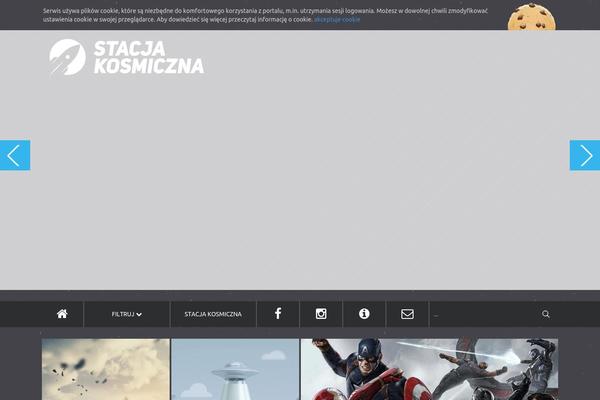The height and width of the screenshot is (400, 600).
Task: Open the Instagram profile icon
Action: 321,314
